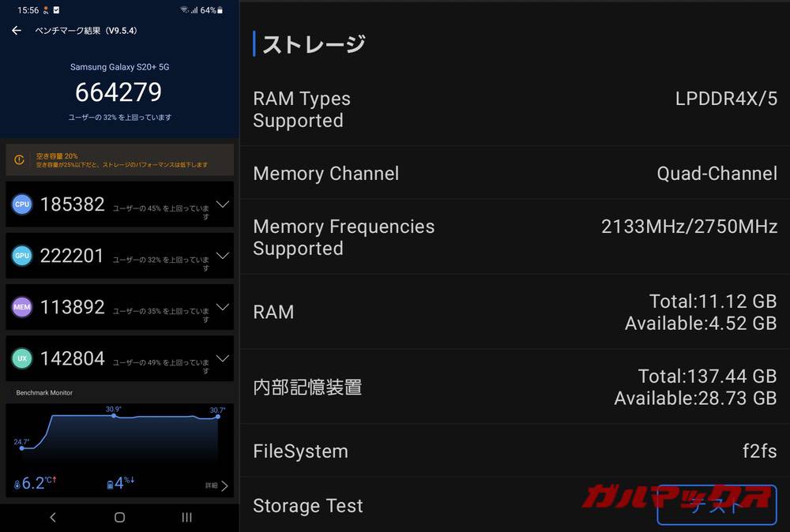Tap the back arrow in the benchmark results header
This screenshot has width=790, height=532.
click(16, 30)
